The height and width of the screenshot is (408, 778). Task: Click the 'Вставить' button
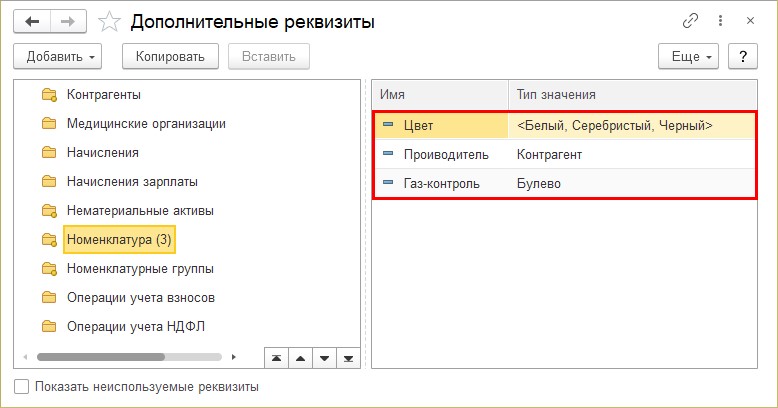tap(268, 56)
